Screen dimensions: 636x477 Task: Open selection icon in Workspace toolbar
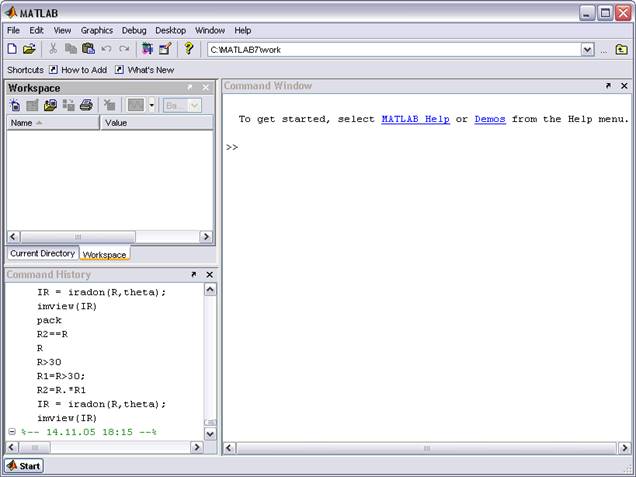[x=32, y=105]
